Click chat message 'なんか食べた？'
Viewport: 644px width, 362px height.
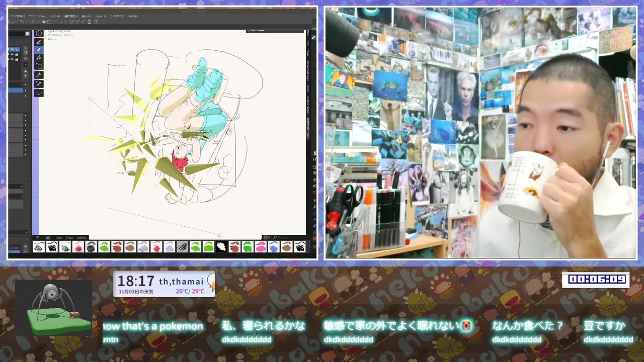[528, 326]
